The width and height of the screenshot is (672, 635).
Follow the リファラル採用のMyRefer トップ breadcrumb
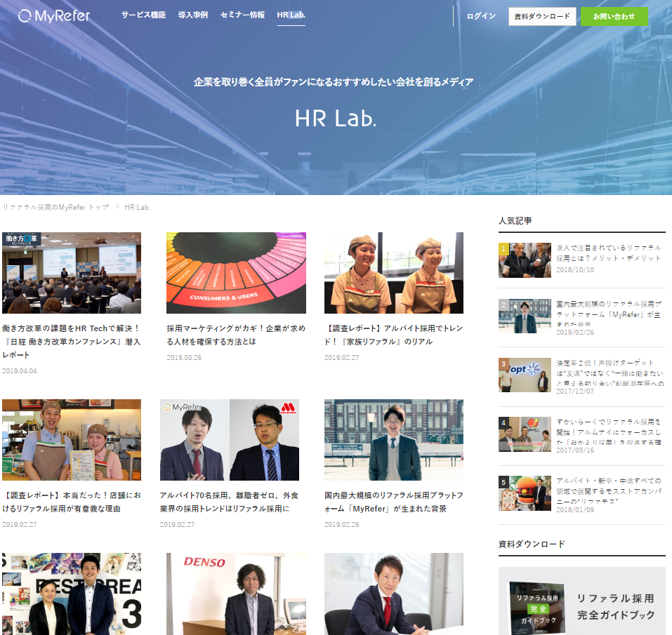tap(55, 207)
